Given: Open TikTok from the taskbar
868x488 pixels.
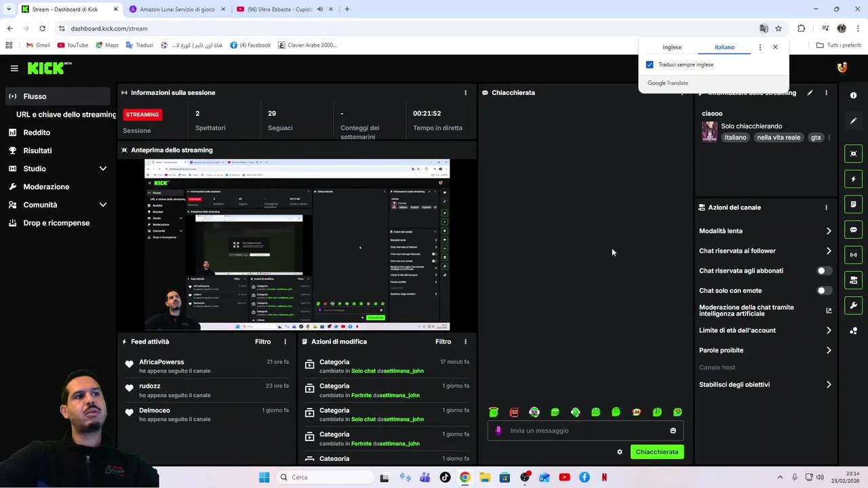Looking at the screenshot, I should (445, 477).
